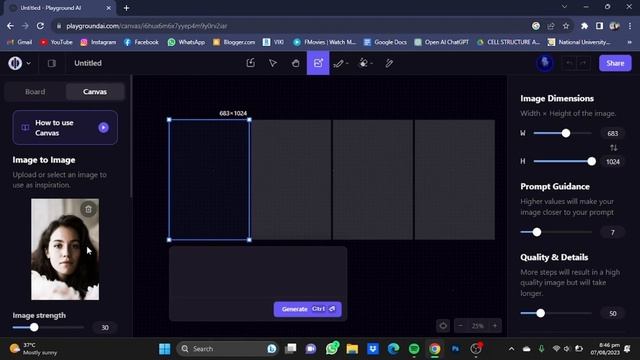Click into the prompt text area
Image resolution: width=640 pixels, height=360 pixels.
pos(258,273)
